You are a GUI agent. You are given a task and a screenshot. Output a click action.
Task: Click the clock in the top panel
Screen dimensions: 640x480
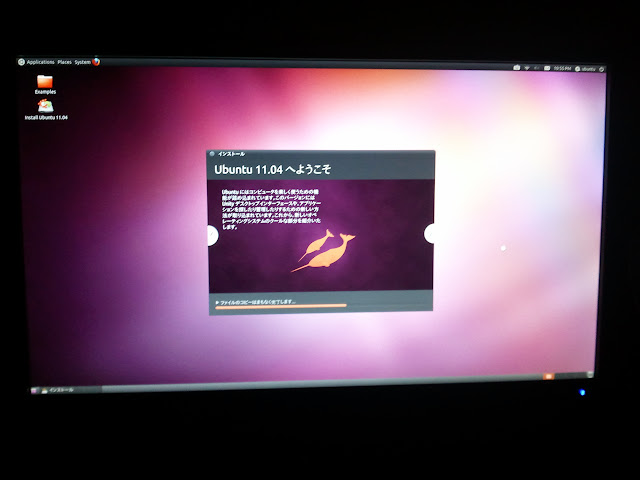point(562,69)
